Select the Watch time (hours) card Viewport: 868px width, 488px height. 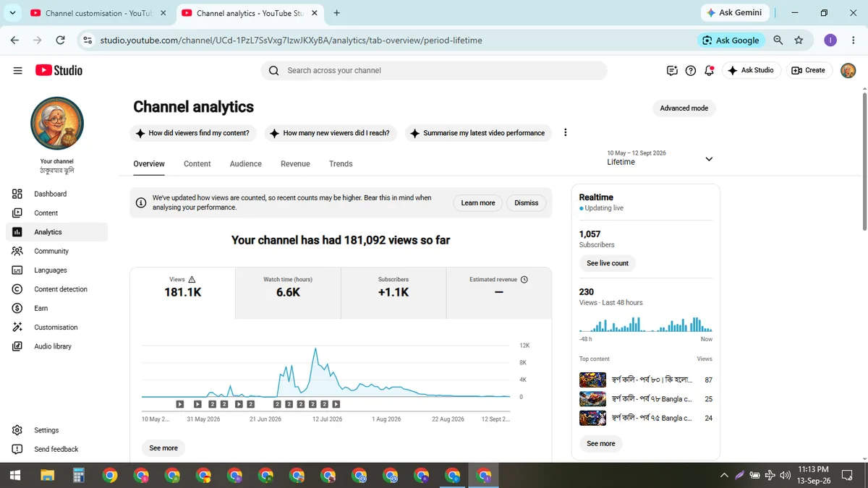[288, 293]
